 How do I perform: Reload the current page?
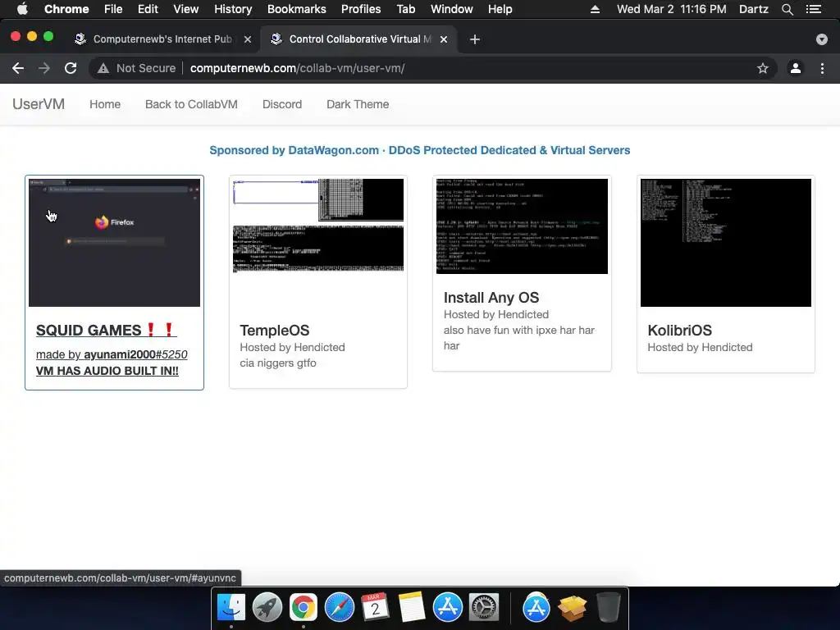[71, 68]
